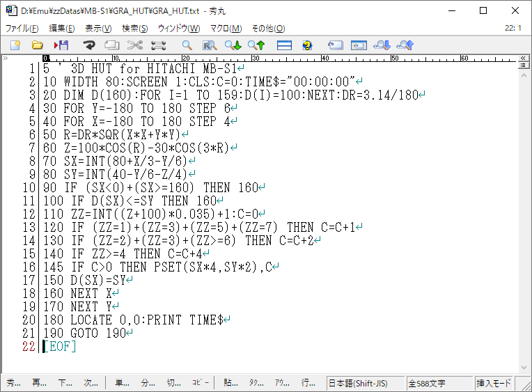Click the 分... function key button
This screenshot has width=532, height=392.
pyautogui.click(x=148, y=383)
